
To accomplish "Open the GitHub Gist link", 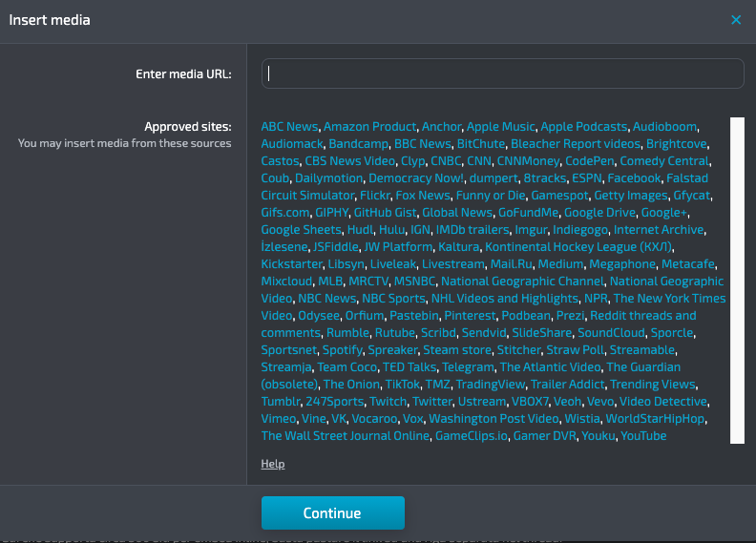I will [x=386, y=213].
